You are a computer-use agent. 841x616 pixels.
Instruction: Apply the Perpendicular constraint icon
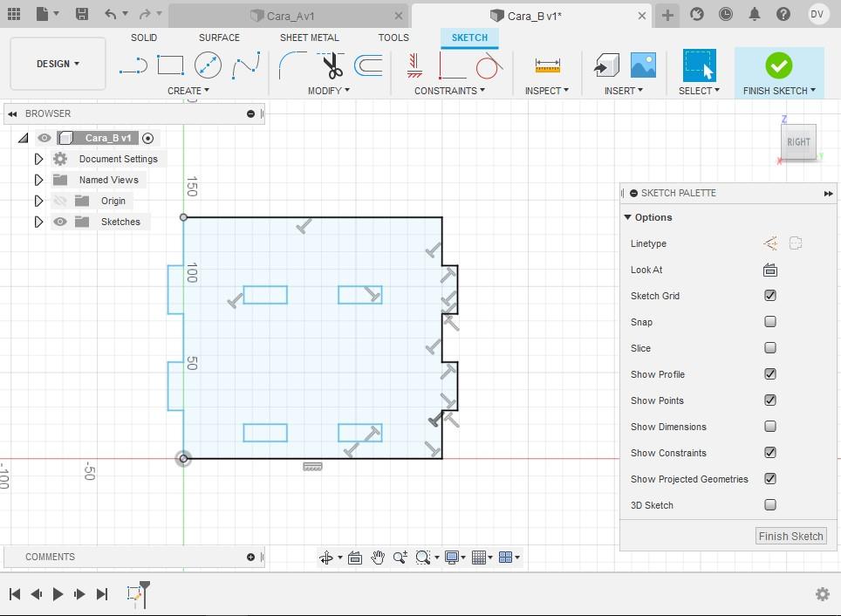[x=452, y=65]
